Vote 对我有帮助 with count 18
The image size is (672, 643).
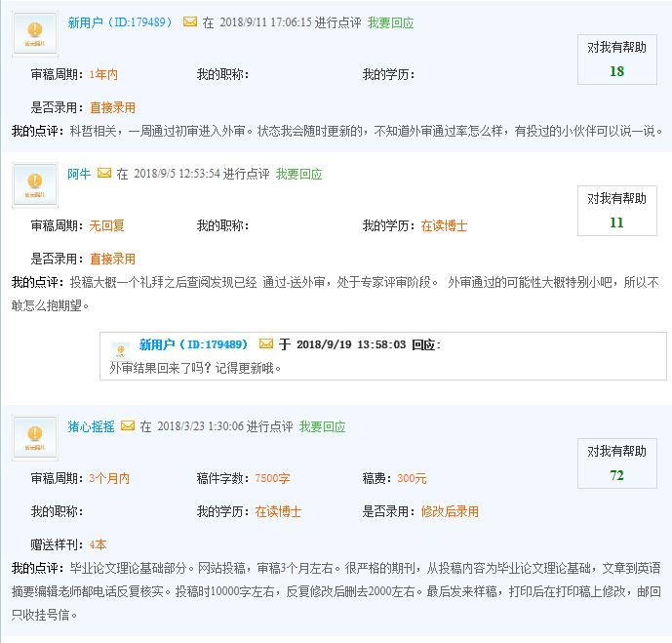tap(616, 60)
